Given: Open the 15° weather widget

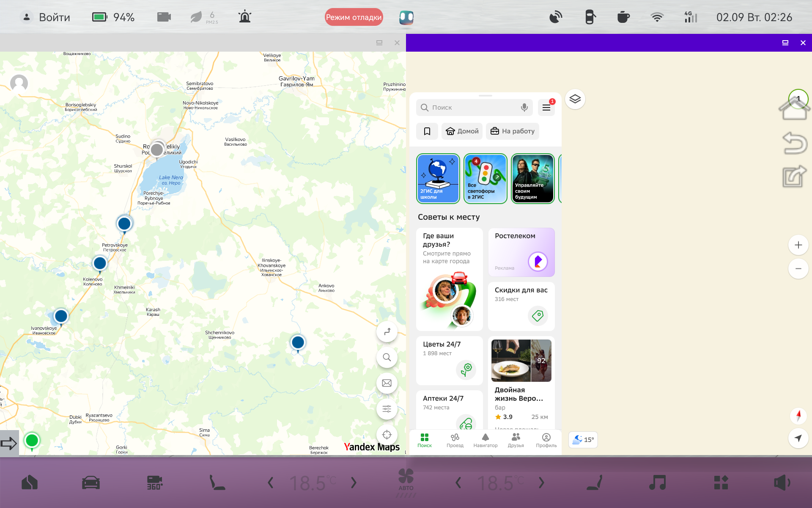Looking at the screenshot, I should [583, 440].
